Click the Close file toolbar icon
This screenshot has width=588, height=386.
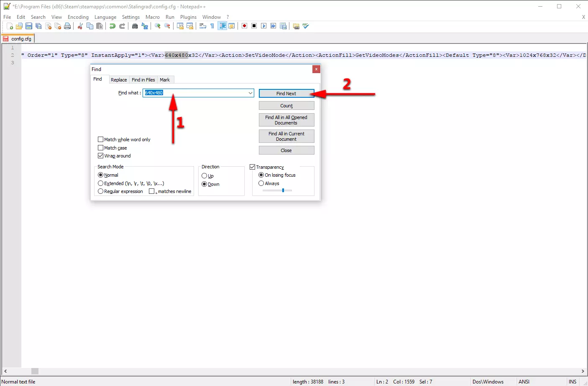coord(48,26)
